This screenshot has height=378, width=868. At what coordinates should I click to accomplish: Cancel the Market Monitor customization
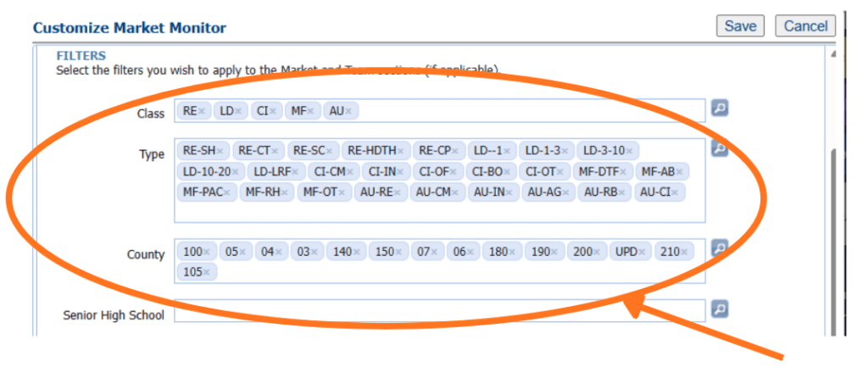pos(805,26)
